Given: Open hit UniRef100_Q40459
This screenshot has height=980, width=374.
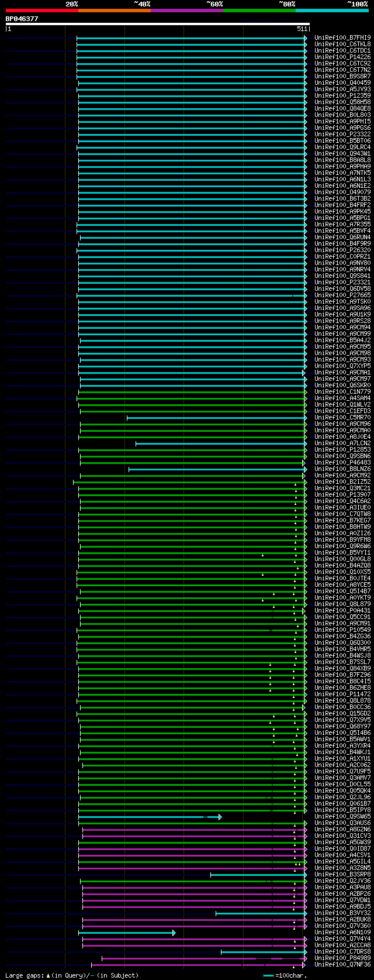Looking at the screenshot, I should click(342, 82).
